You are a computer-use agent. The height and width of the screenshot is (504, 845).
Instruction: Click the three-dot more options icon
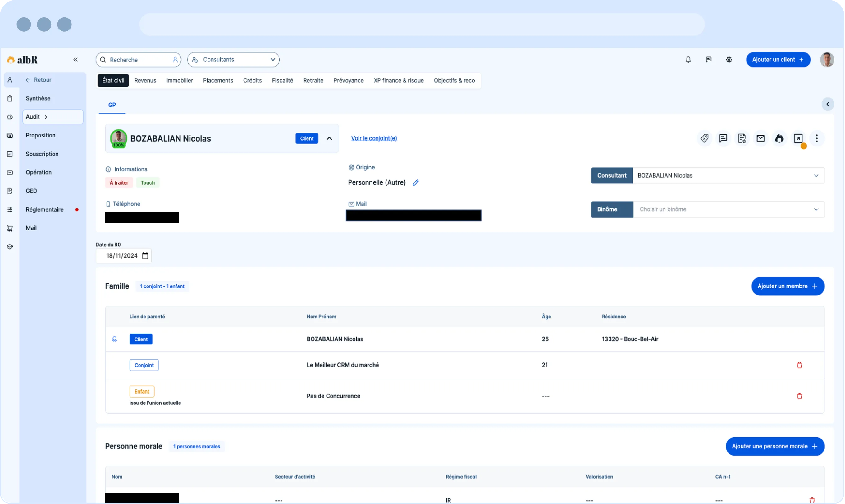point(816,138)
